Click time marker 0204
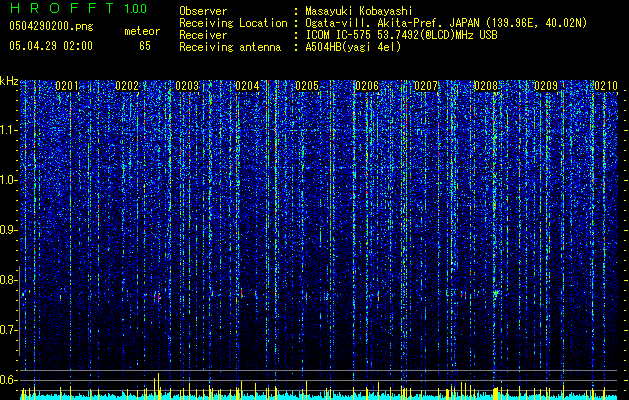The image size is (629, 400). point(247,86)
